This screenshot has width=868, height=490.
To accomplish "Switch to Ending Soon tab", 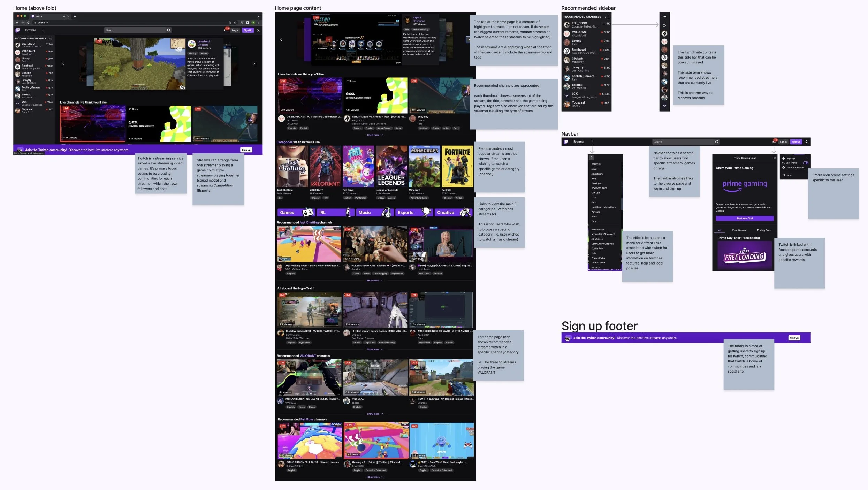I will click(764, 230).
